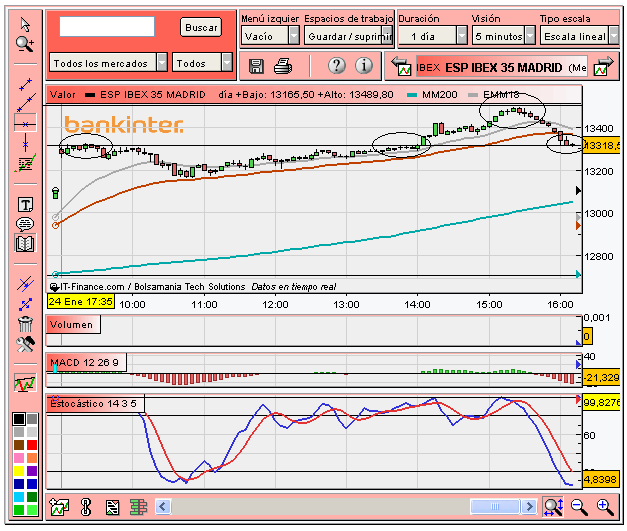The width and height of the screenshot is (627, 531).
Task: Click the 99,8276 stochastic value tag
Action: (601, 402)
